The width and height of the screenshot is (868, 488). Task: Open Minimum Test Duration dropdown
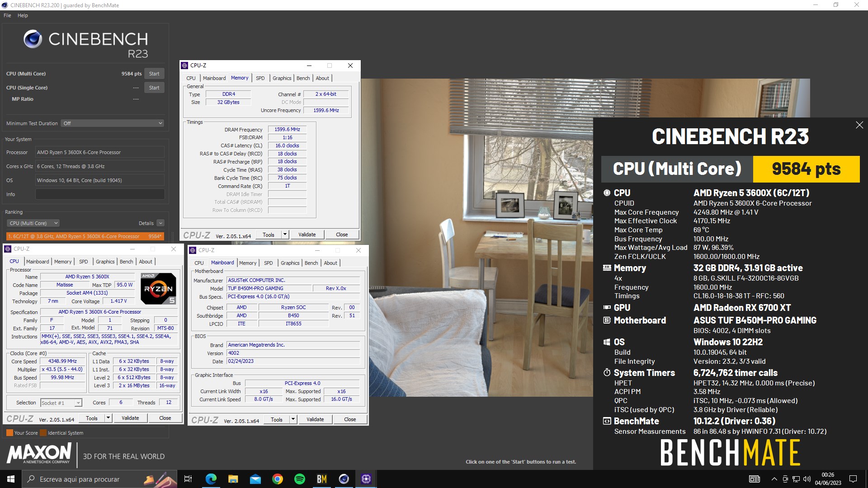112,123
